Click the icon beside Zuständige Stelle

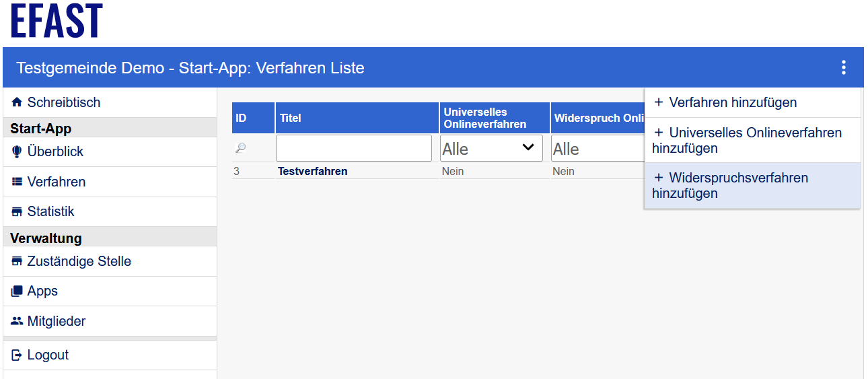click(17, 261)
